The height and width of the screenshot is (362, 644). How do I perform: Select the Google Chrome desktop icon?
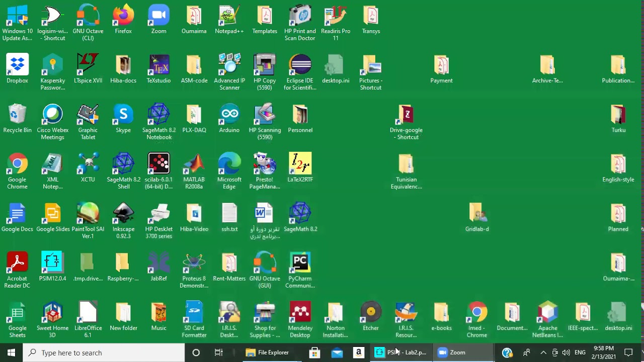[x=17, y=171]
